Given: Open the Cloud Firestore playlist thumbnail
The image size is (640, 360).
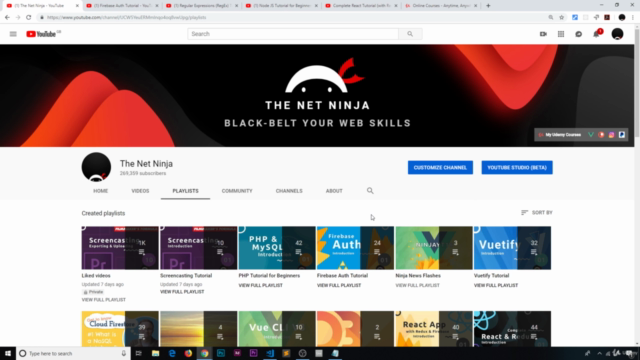Looking at the screenshot, I should tap(120, 329).
